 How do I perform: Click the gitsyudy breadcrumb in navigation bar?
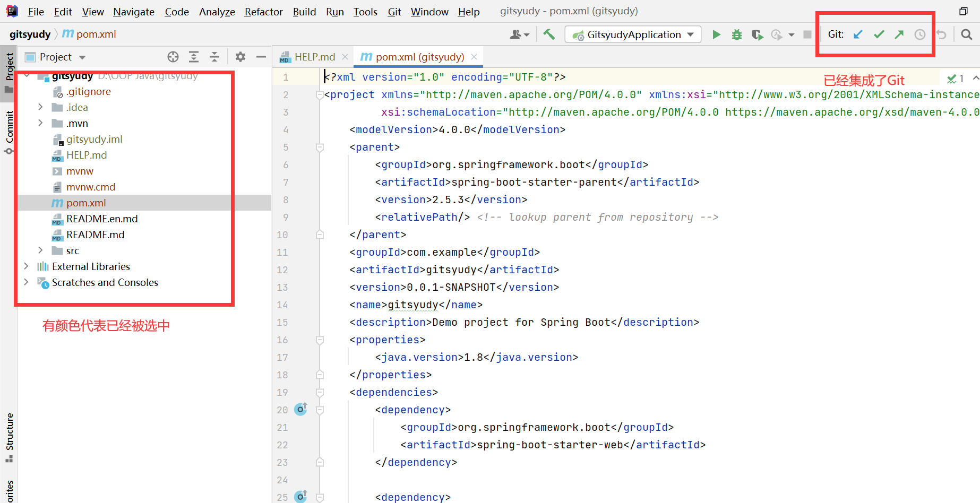pyautogui.click(x=30, y=34)
